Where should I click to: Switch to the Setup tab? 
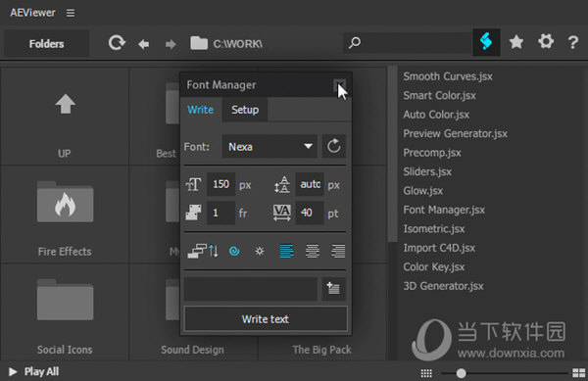click(245, 110)
